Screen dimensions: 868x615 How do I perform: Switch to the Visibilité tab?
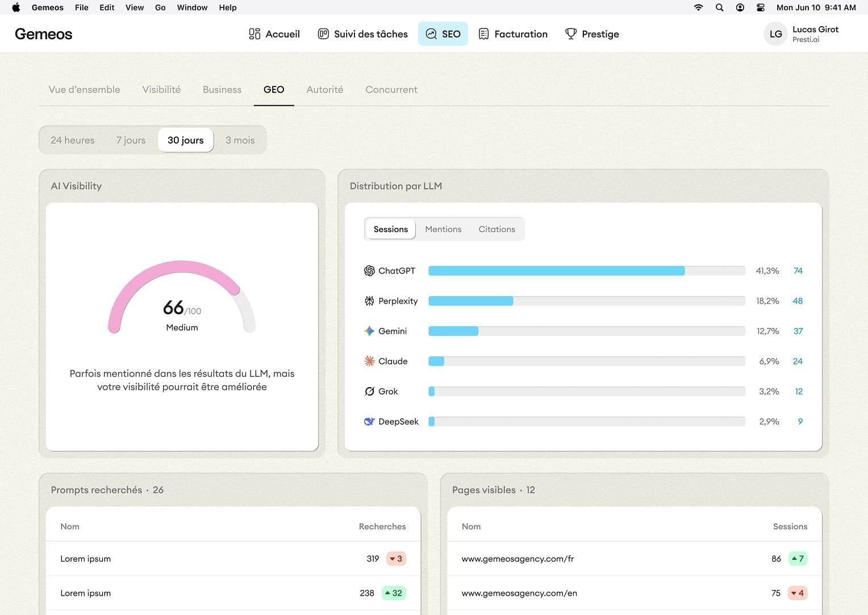161,89
